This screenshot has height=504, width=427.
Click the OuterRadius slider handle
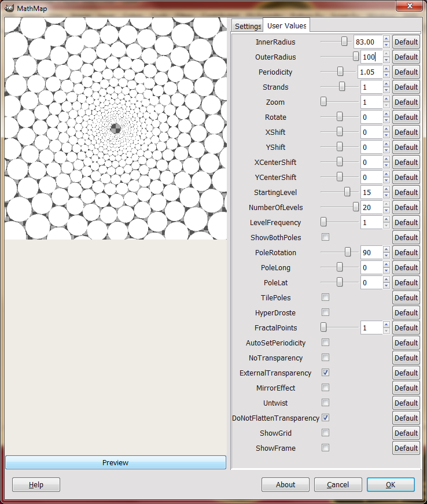coord(355,56)
